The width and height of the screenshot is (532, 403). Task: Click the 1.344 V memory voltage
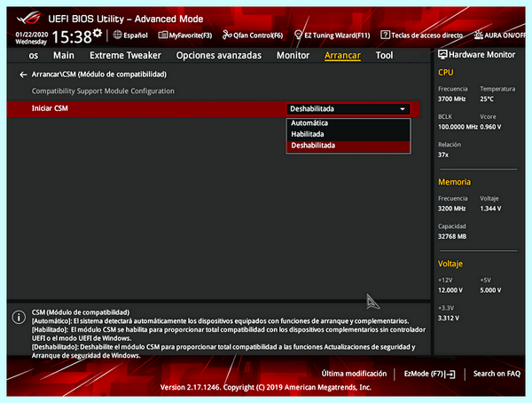(x=490, y=209)
